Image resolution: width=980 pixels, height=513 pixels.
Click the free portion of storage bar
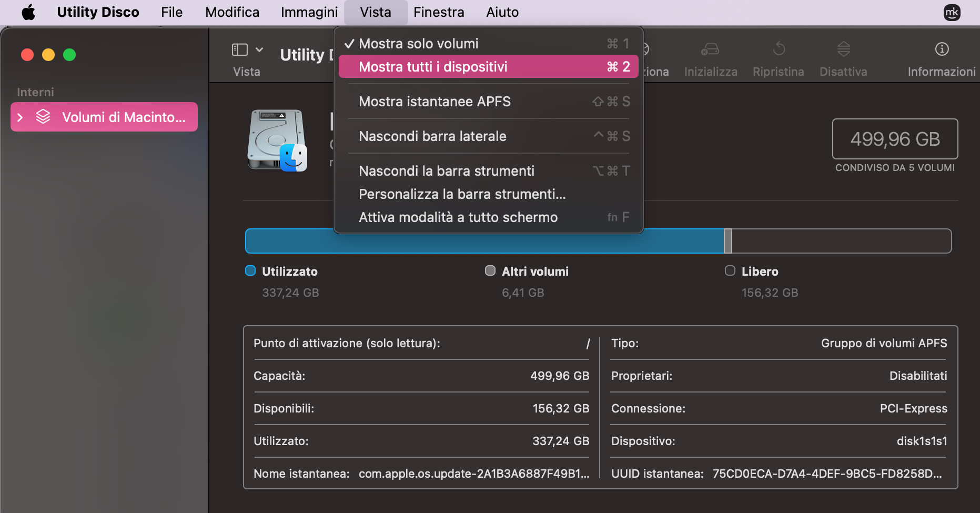(842, 241)
